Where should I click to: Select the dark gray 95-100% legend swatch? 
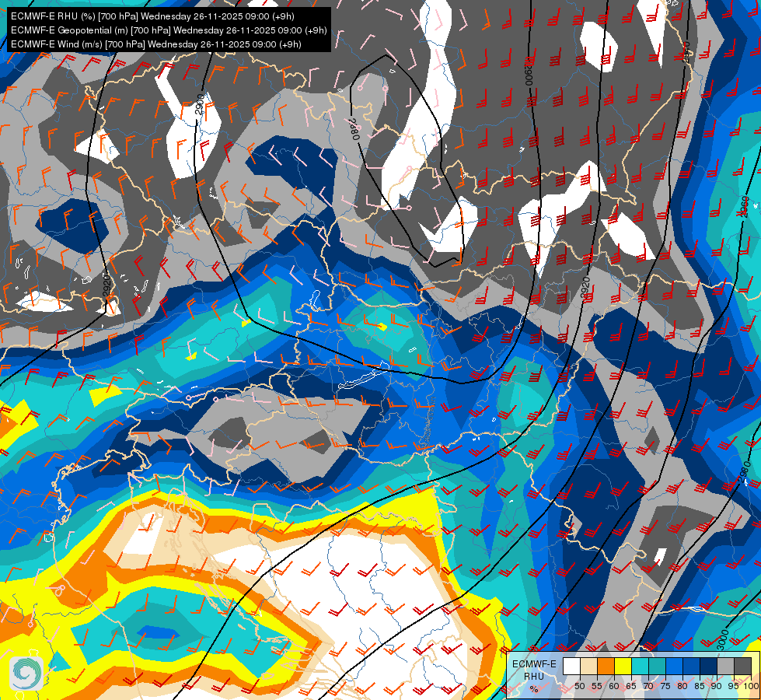click(742, 666)
